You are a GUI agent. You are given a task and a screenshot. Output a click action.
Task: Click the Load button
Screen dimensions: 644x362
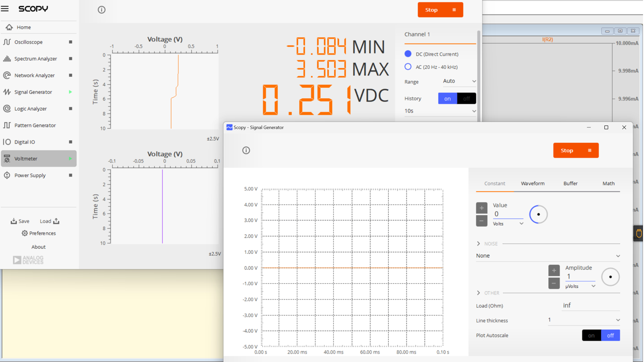click(x=50, y=221)
